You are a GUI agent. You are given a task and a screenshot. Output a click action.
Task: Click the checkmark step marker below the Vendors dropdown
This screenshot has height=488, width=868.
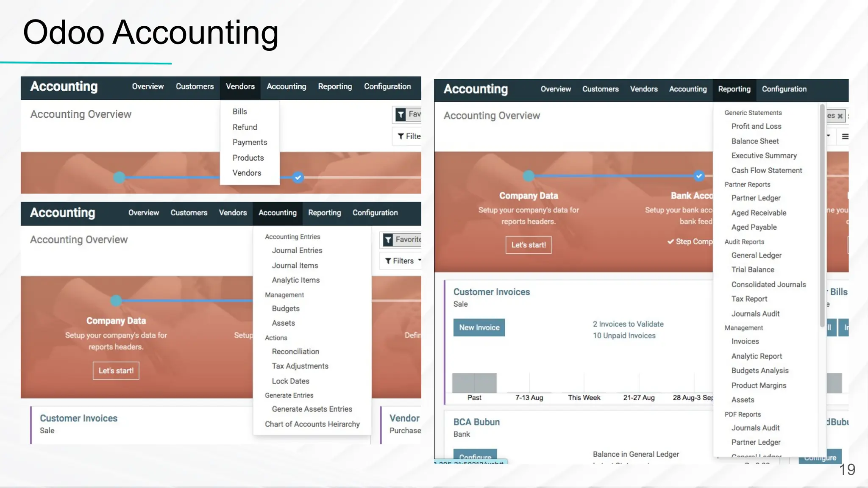click(x=298, y=177)
